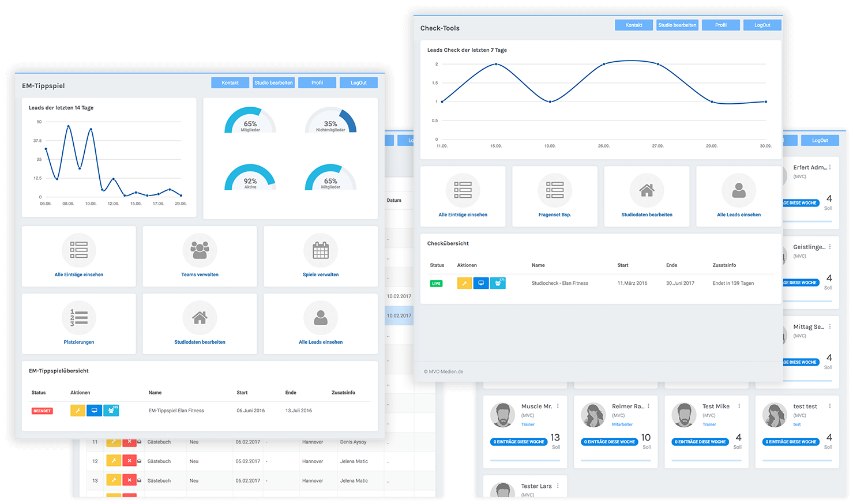This screenshot has height=504, width=853.
Task: Click the participants icon for Studiocheck - Elan Fitness
Action: (x=498, y=283)
